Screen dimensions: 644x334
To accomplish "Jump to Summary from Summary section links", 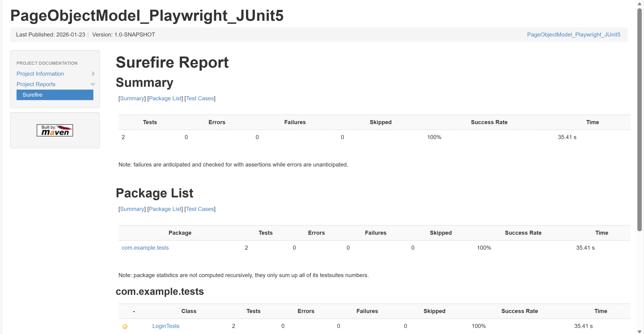I will 132,98.
